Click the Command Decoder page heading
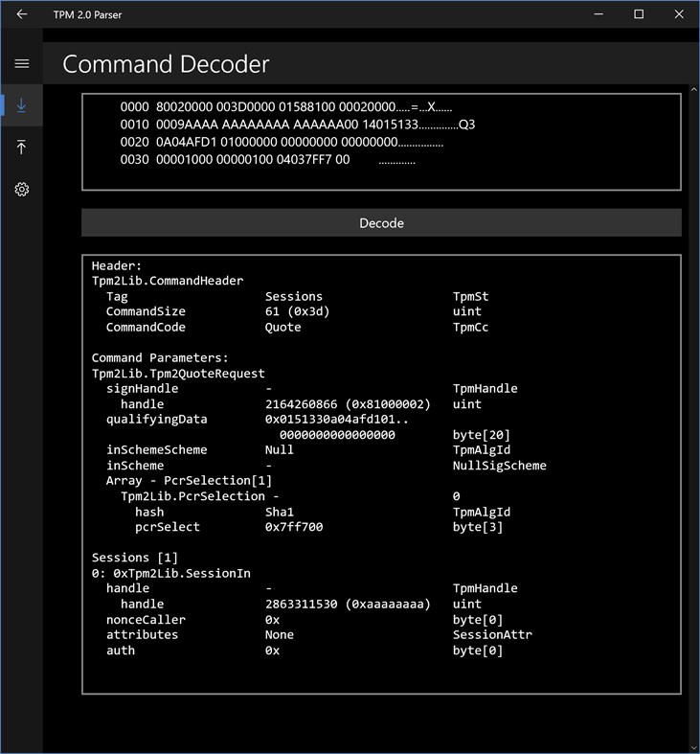The image size is (700, 754). [166, 64]
